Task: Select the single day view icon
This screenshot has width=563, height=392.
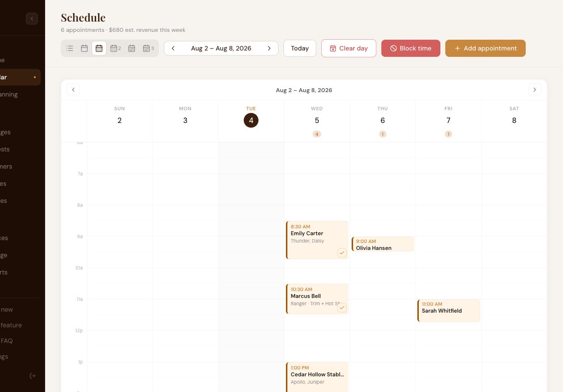Action: (84, 49)
